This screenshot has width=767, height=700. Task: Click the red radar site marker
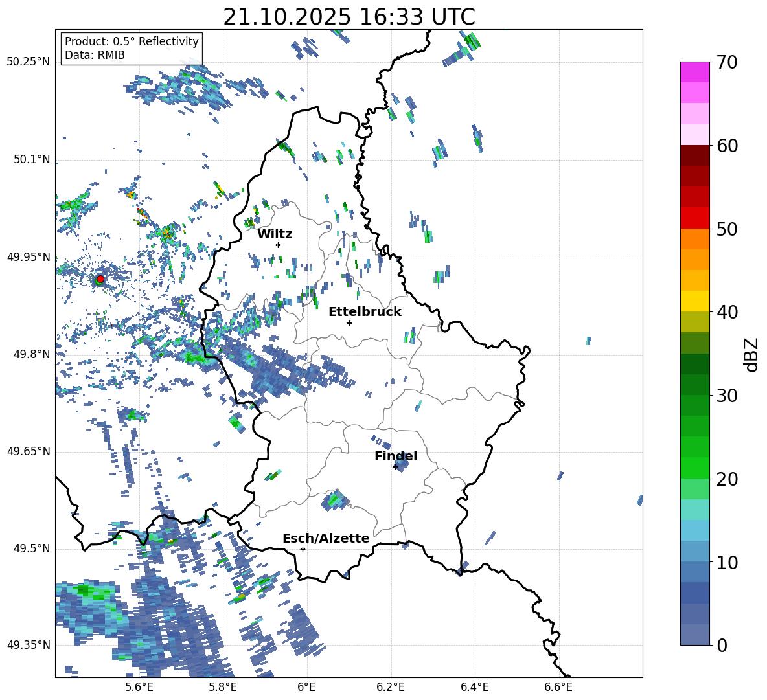100,279
